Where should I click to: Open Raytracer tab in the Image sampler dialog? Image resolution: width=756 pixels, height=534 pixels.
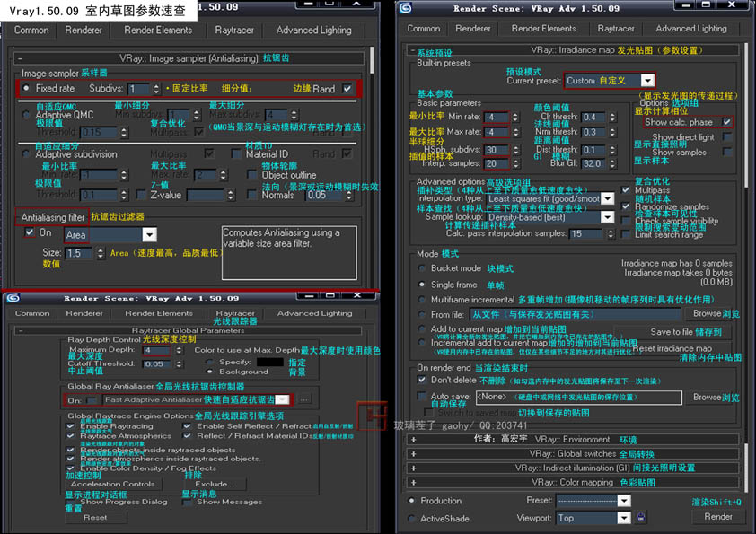coord(234,30)
